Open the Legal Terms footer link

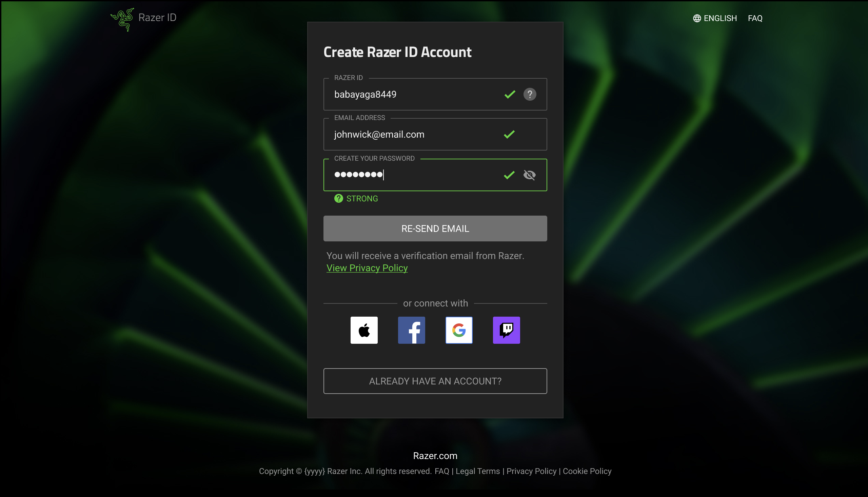click(477, 471)
